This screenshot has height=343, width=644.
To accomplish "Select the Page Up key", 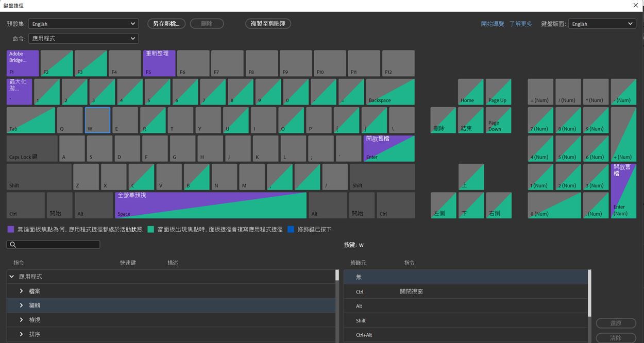I will (x=499, y=92).
